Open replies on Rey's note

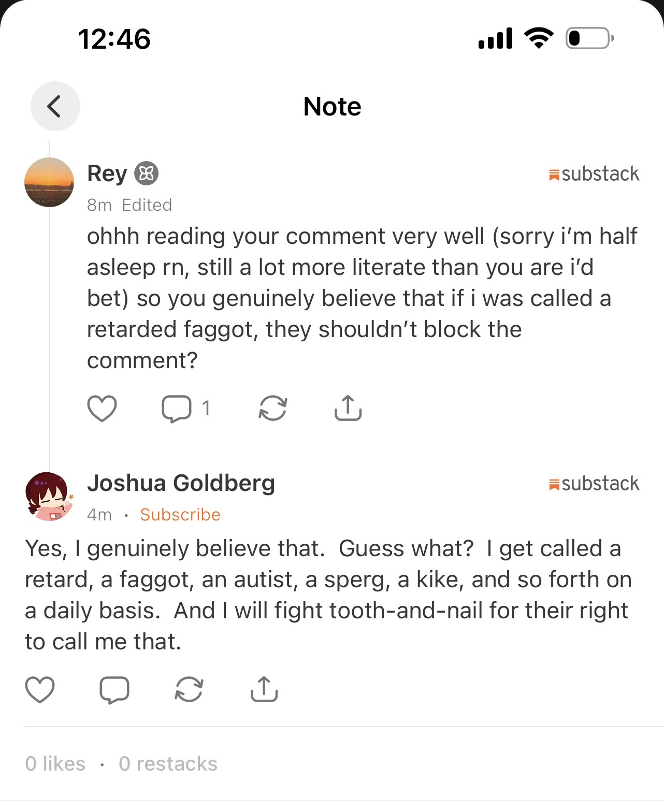pyautogui.click(x=177, y=408)
